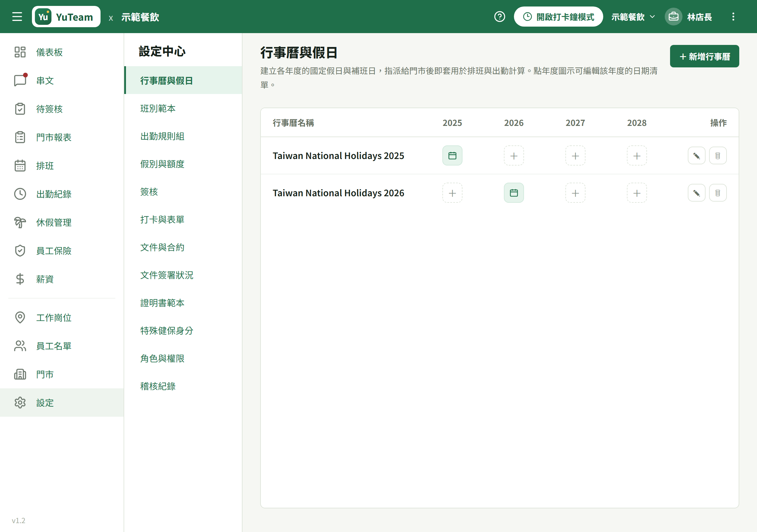Image resolution: width=757 pixels, height=532 pixels.
Task: Open 出勤規則組 attendance rule groups
Action: pos(183,136)
